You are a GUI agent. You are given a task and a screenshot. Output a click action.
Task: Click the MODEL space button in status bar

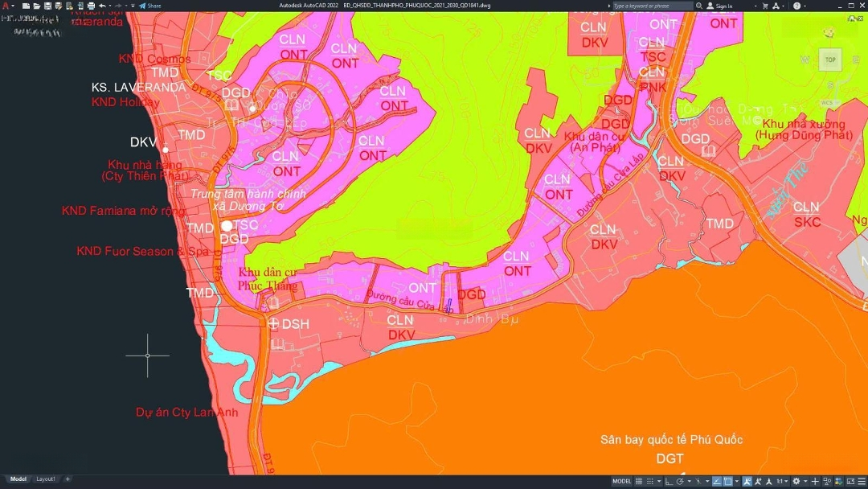(622, 481)
